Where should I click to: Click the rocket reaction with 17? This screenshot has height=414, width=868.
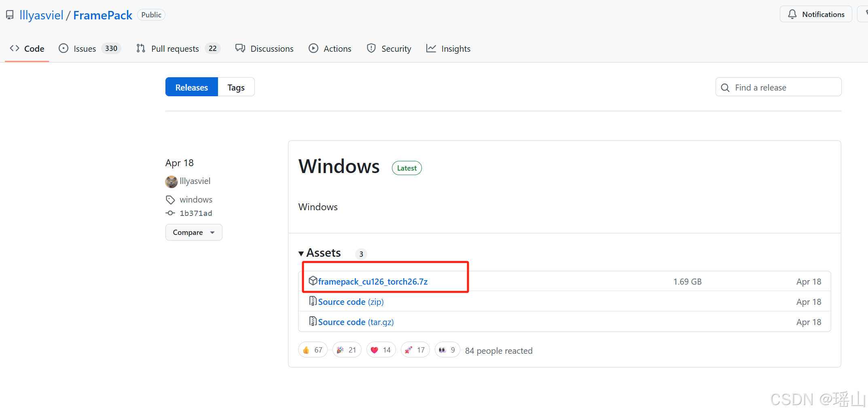tap(415, 350)
